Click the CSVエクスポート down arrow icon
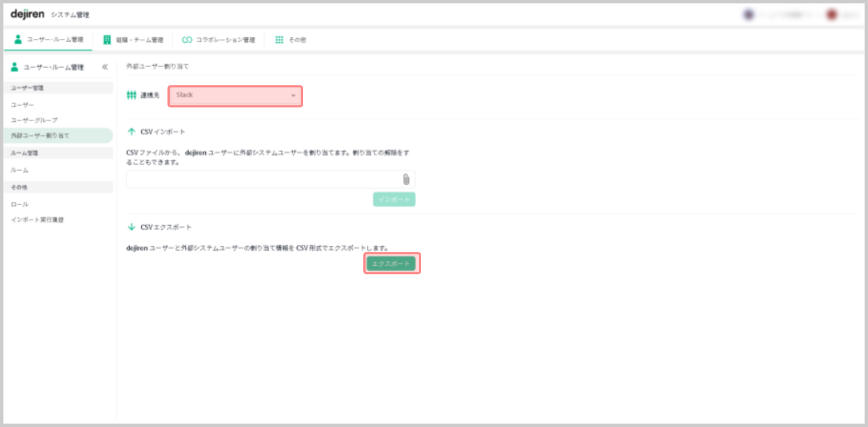 [131, 227]
